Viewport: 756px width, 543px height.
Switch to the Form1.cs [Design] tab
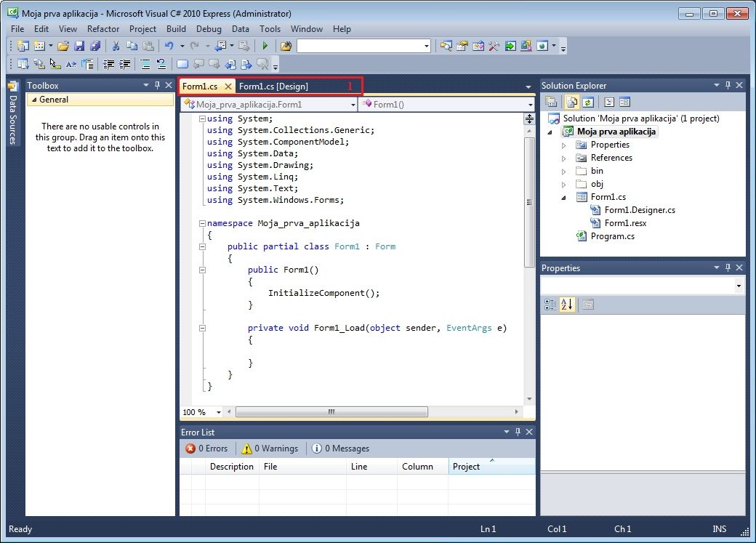(273, 87)
